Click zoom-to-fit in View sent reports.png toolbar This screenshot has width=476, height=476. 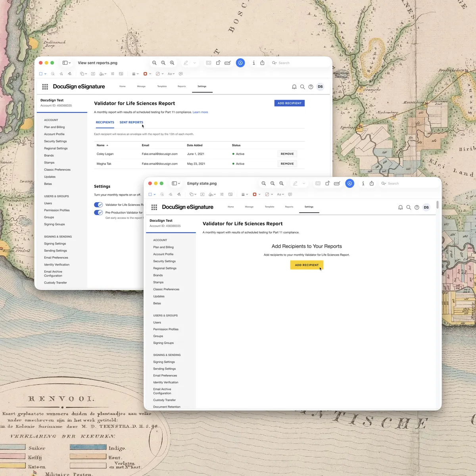coord(163,63)
